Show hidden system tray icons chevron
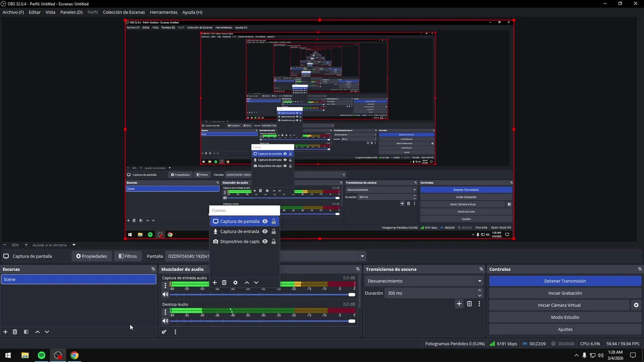 576,355
